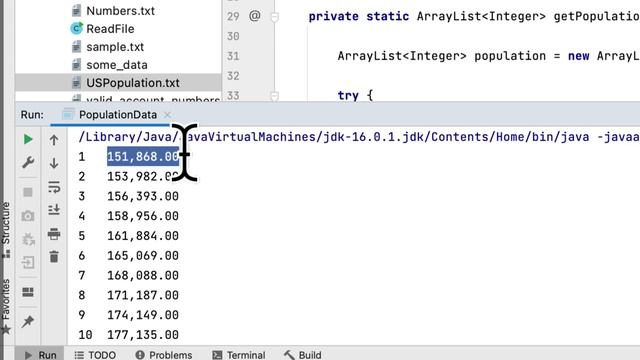
Task: Click the 'population' variable name on line 31
Action: [510, 56]
